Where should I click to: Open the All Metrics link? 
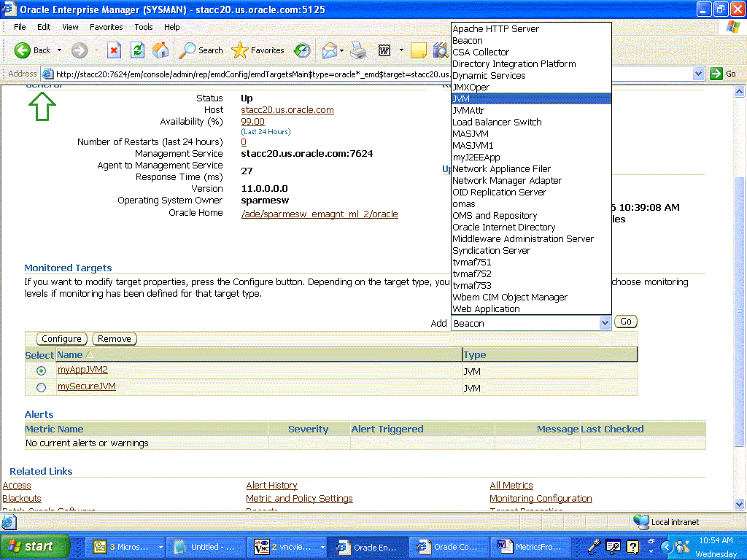[x=511, y=485]
